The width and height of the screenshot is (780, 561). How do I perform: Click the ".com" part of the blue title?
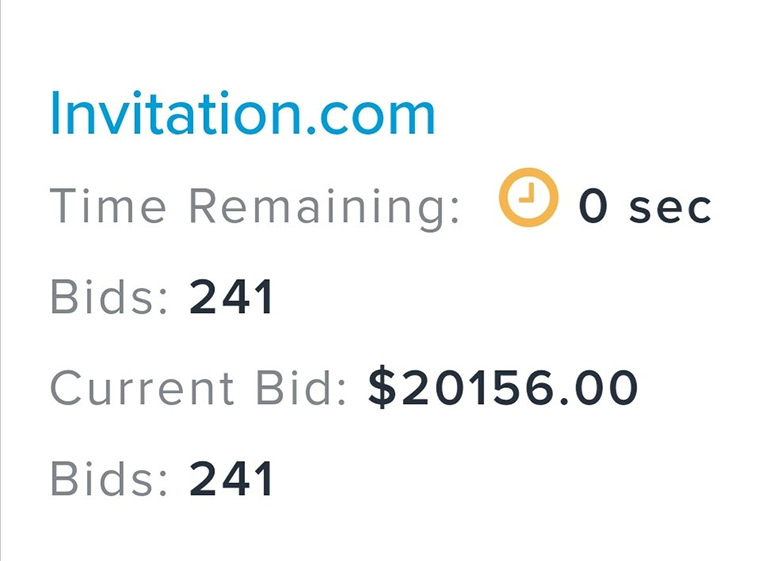point(371,116)
